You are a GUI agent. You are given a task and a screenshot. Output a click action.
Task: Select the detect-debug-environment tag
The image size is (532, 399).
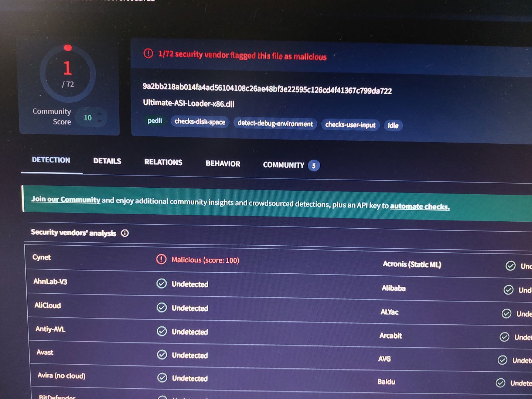pyautogui.click(x=275, y=123)
